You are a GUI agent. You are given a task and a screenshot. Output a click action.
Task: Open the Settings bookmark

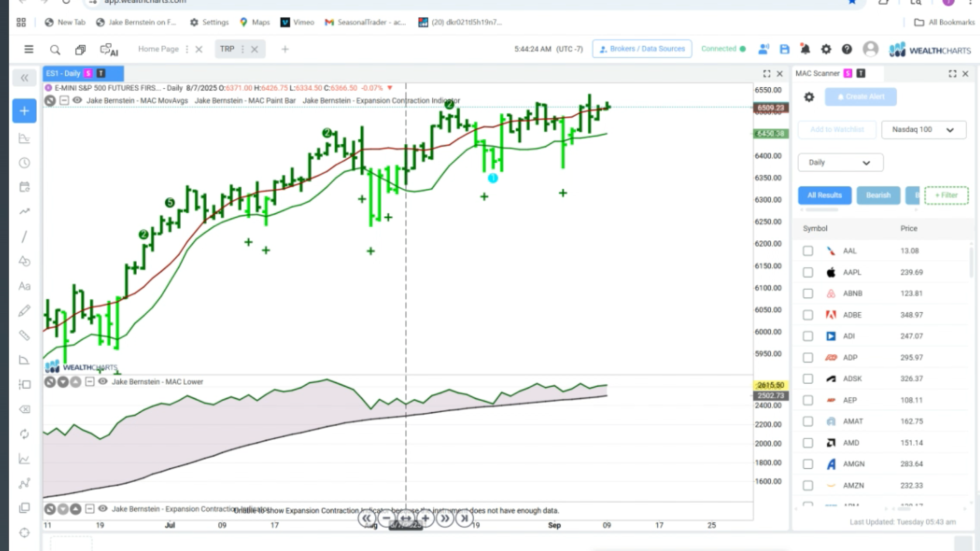209,22
